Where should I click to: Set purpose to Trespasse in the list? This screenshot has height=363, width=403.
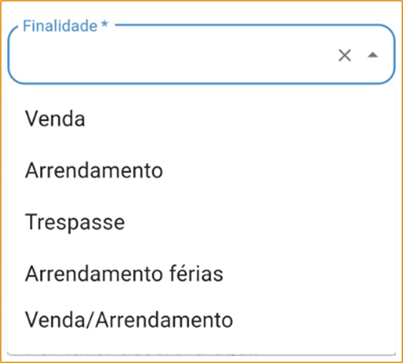point(201,222)
